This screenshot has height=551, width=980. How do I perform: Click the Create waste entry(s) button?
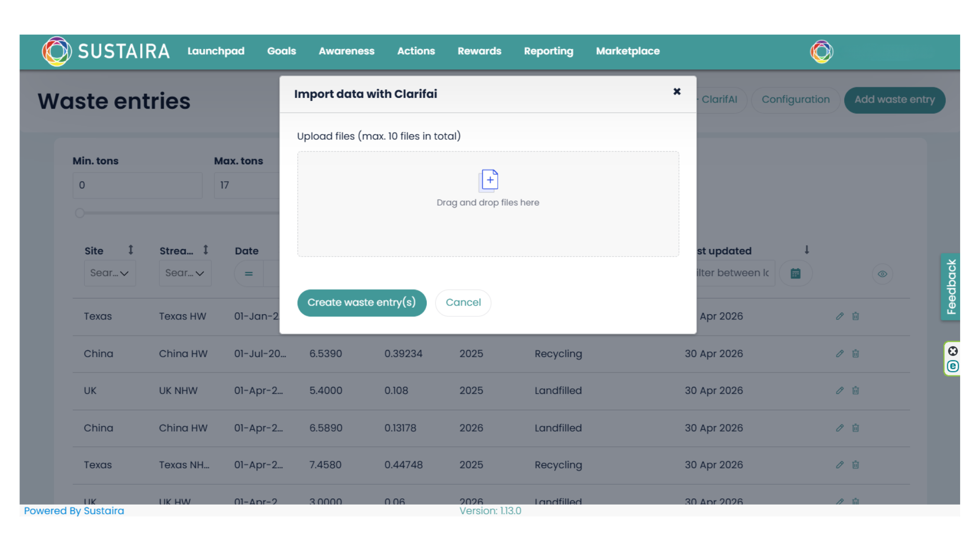coord(361,303)
